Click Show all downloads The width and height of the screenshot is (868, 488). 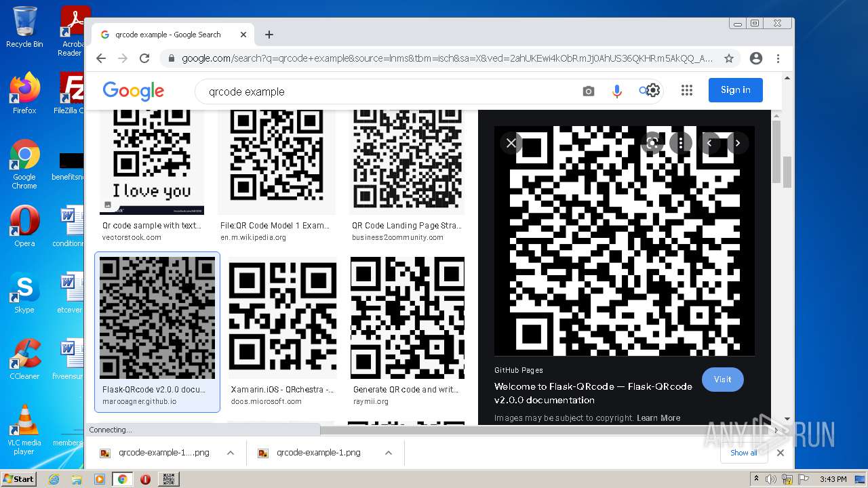(x=743, y=453)
